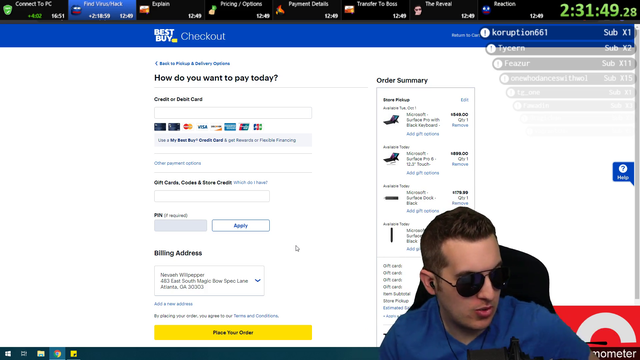Image resolution: width=640 pixels, height=360 pixels.
Task: Place Your Order
Action: pos(233,332)
